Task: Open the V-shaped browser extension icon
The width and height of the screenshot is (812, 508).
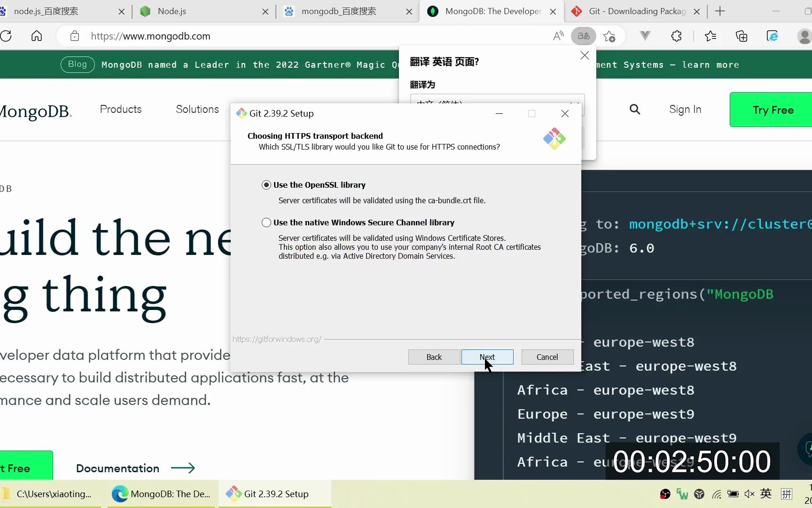Action: (645, 36)
